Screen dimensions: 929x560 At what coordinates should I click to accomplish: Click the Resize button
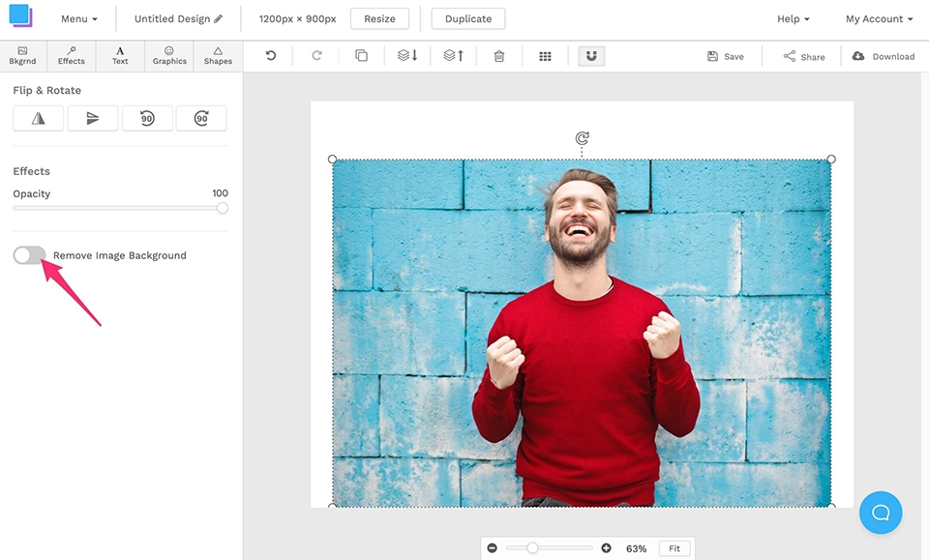pyautogui.click(x=379, y=18)
